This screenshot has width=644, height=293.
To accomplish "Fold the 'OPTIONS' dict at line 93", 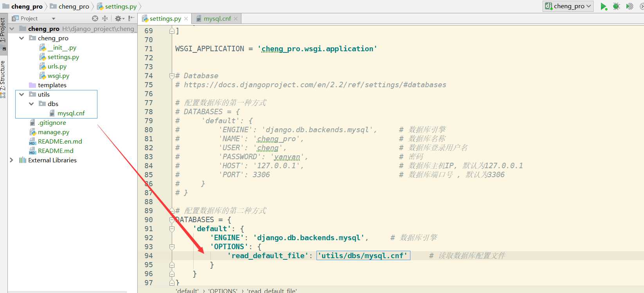I will coord(172,247).
